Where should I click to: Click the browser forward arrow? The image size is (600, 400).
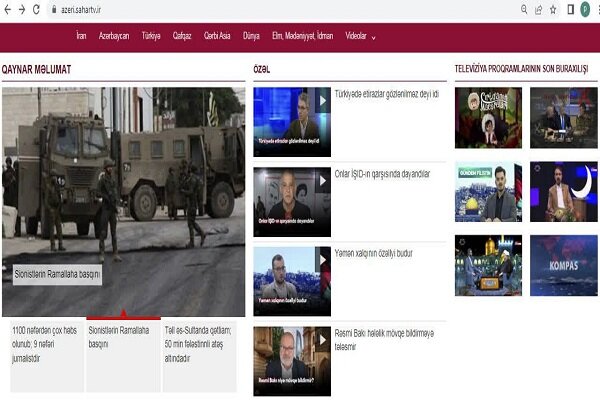(21, 9)
